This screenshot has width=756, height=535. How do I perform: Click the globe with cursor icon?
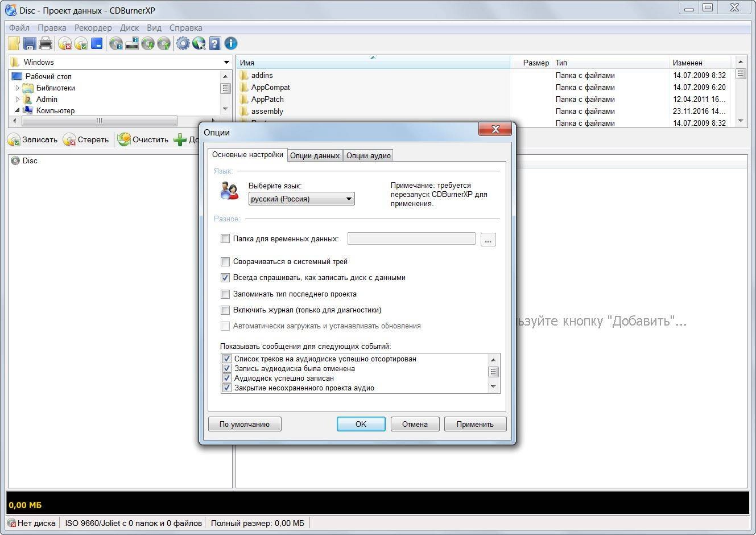coord(199,43)
